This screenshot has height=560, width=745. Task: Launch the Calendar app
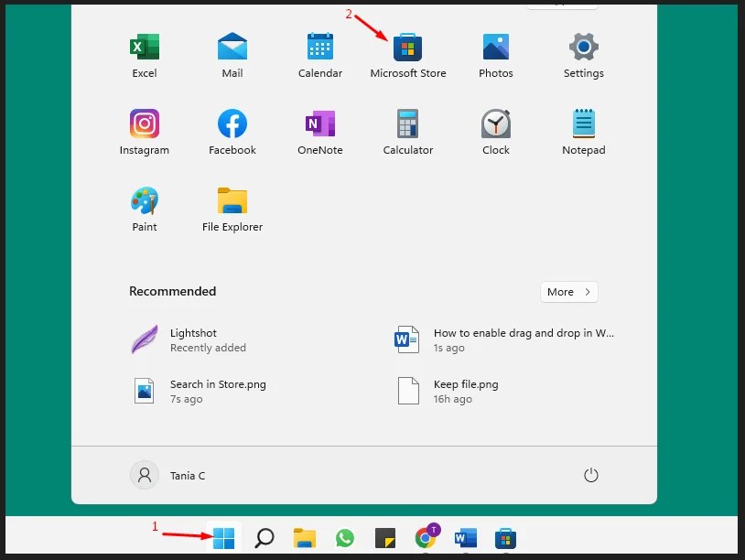[320, 55]
